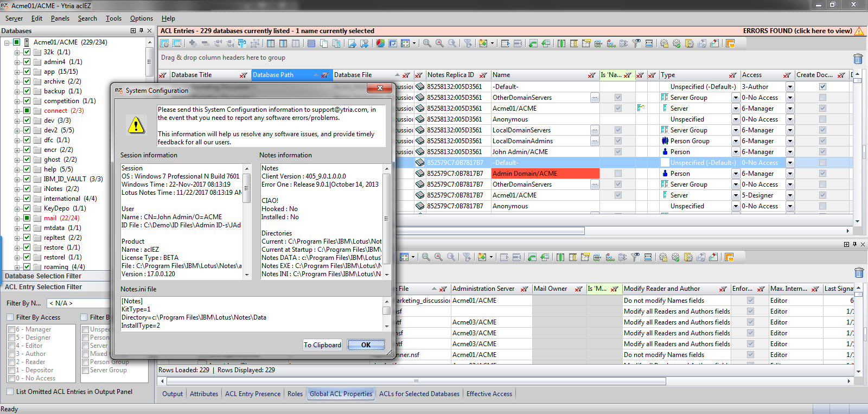Toggle Create Documents checkbox in the first -Default- row
The image size is (868, 414).
pos(822,87)
